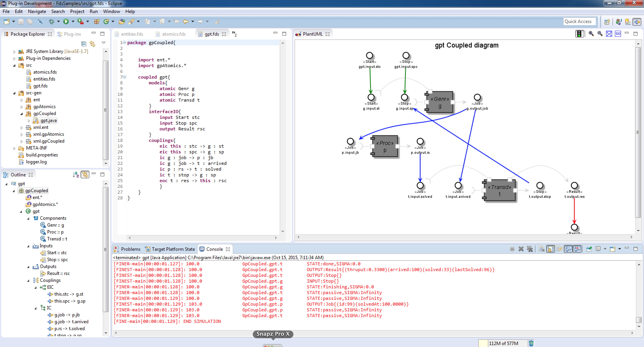Image resolution: width=644 pixels, height=347 pixels.
Task: Click PlantUML fit-to-window icon
Action: [x=609, y=34]
